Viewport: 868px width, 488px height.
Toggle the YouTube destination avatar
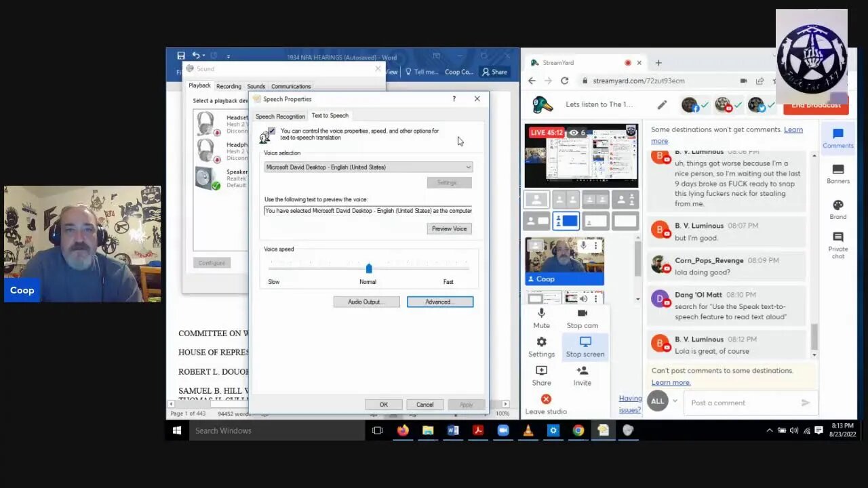coord(724,105)
